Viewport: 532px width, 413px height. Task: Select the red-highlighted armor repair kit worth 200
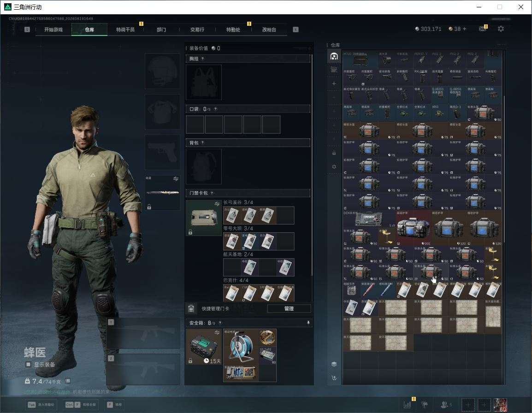[413, 227]
